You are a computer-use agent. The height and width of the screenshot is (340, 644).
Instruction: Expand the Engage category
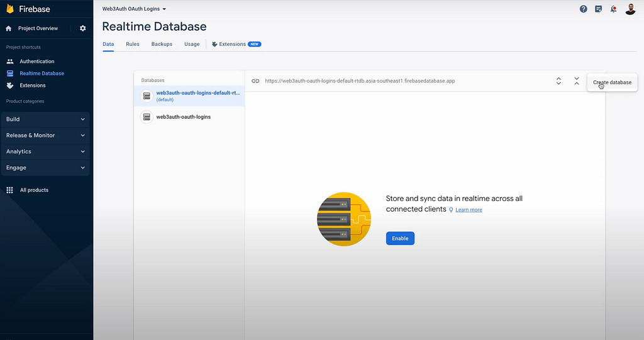45,168
